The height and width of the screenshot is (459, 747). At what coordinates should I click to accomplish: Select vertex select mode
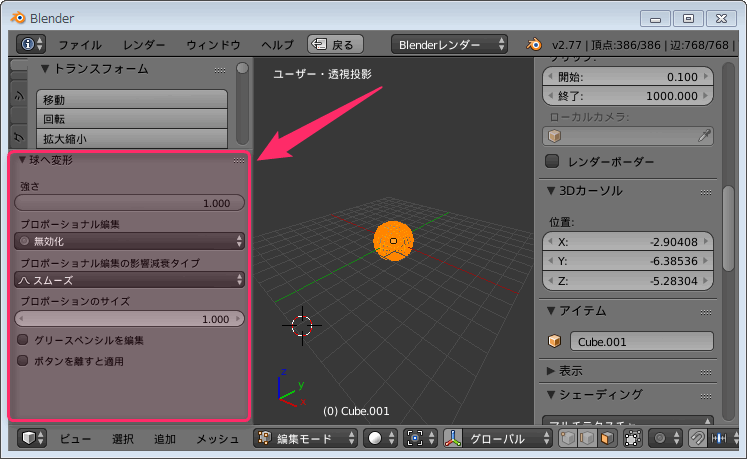567,438
